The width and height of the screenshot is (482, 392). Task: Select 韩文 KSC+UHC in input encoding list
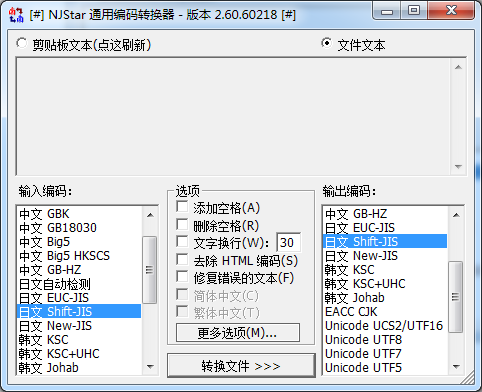click(79, 353)
